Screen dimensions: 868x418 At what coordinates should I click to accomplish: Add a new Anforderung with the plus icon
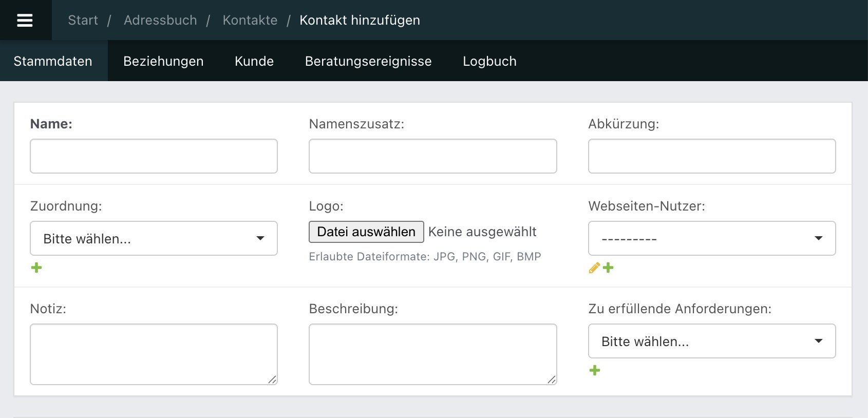click(595, 370)
